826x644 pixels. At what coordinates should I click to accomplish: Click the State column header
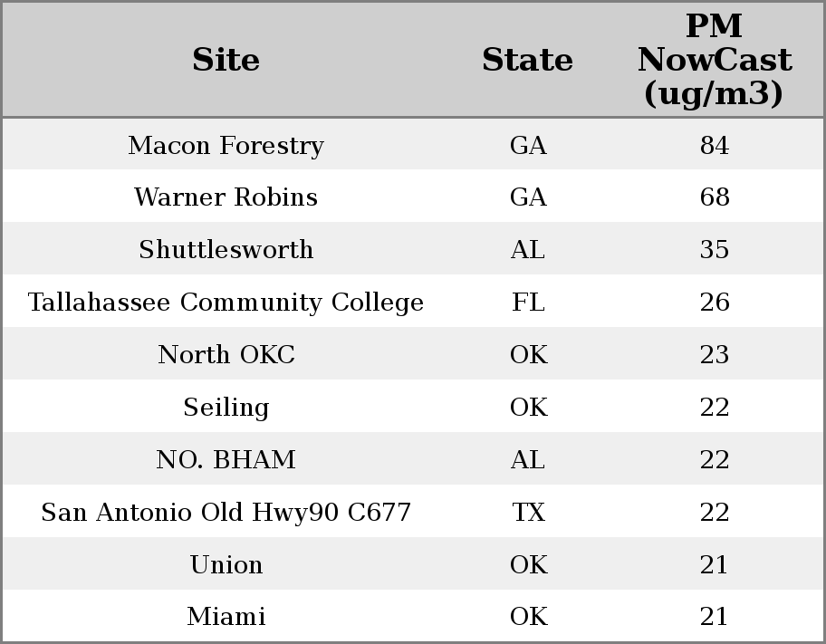coord(527,61)
